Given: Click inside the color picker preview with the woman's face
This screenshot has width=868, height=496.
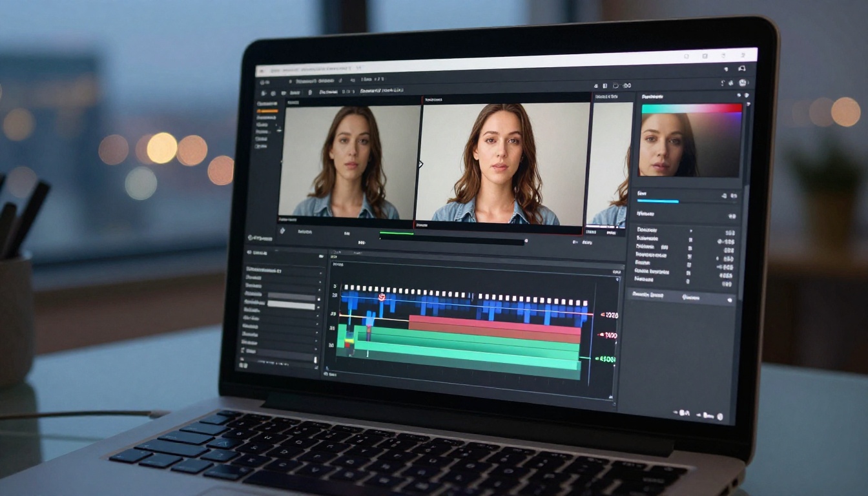Looking at the screenshot, I should 690,145.
